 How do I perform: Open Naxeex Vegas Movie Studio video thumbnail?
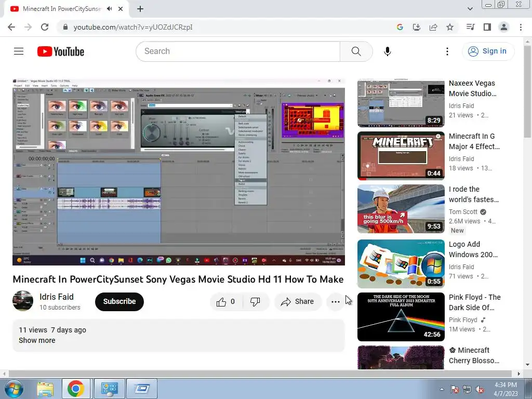click(x=401, y=103)
